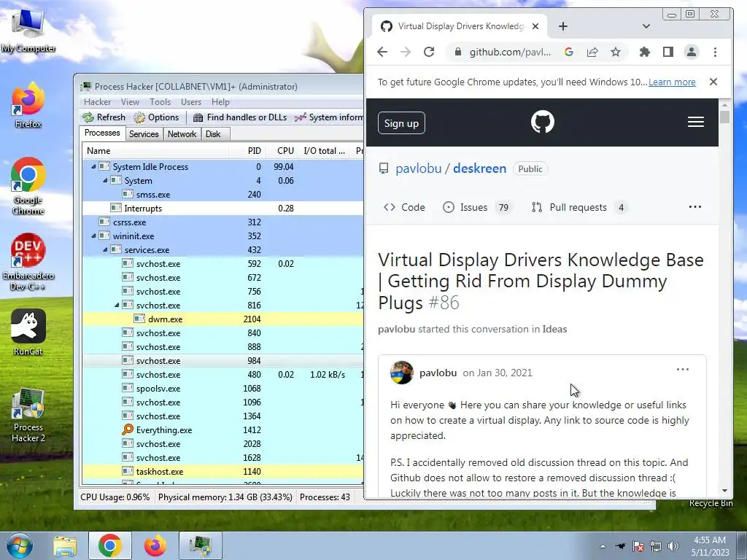Dismiss Chrome update notification bar
Screen dimensions: 747x560
click(x=713, y=82)
